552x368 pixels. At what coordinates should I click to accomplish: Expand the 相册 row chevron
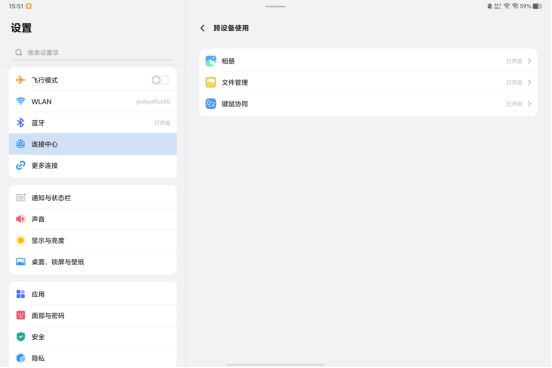pos(529,61)
